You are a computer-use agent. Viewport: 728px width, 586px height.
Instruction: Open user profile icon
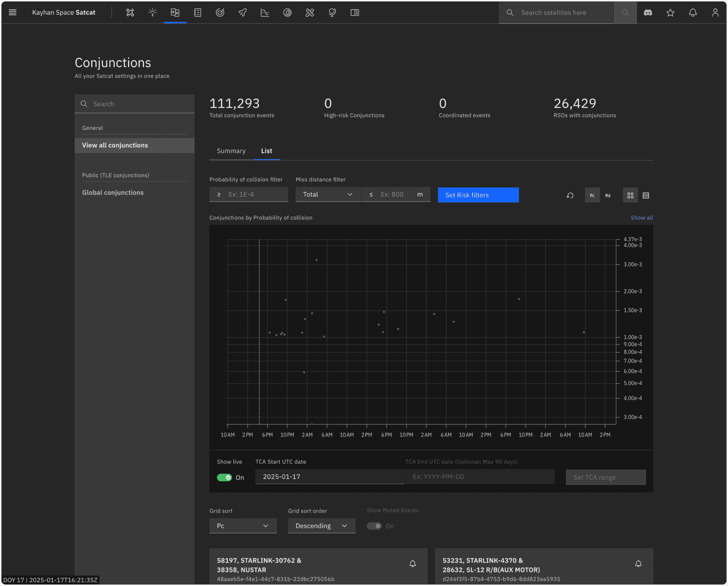[715, 13]
